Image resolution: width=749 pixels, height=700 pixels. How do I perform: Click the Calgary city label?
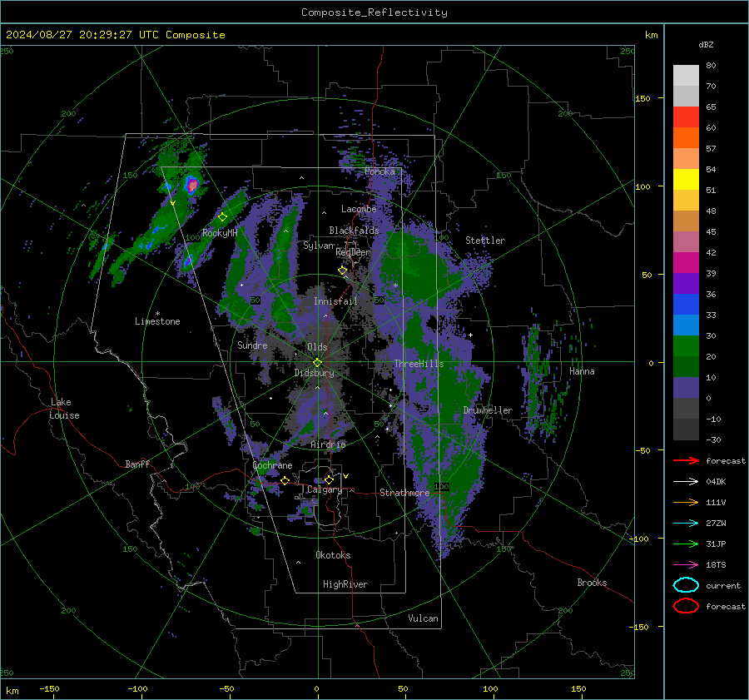tap(325, 489)
